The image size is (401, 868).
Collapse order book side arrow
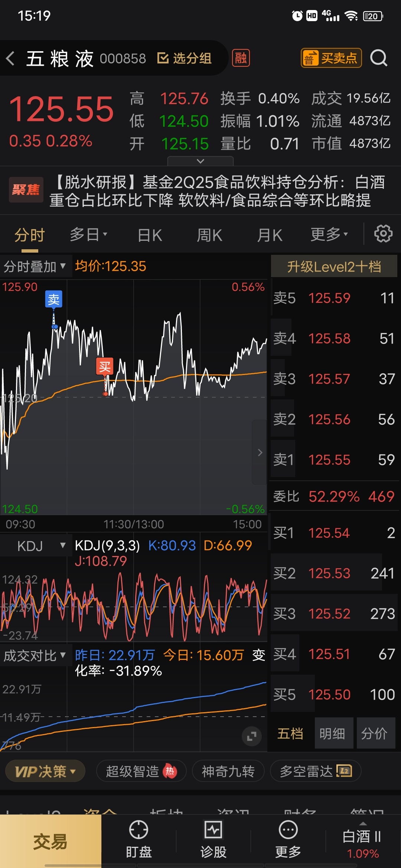tap(260, 452)
